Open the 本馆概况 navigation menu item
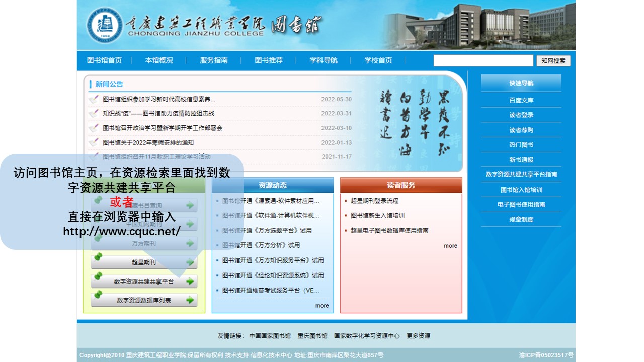The image size is (644, 362). tap(159, 60)
